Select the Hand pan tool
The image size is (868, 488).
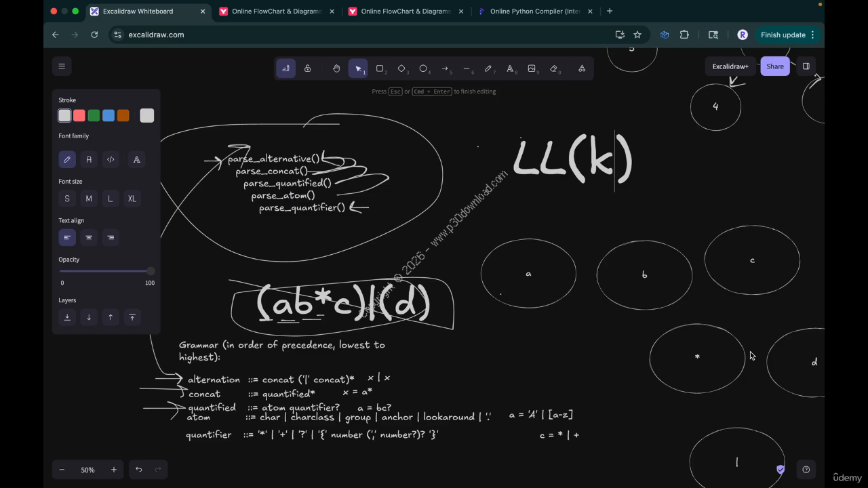(336, 68)
